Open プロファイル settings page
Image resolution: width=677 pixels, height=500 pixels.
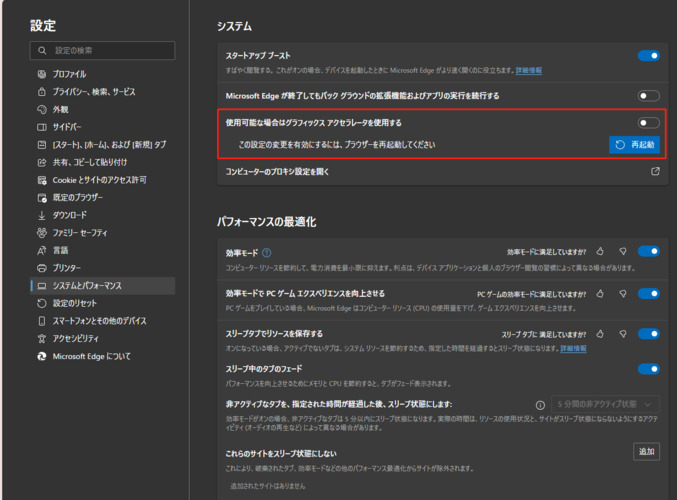[x=103, y=74]
